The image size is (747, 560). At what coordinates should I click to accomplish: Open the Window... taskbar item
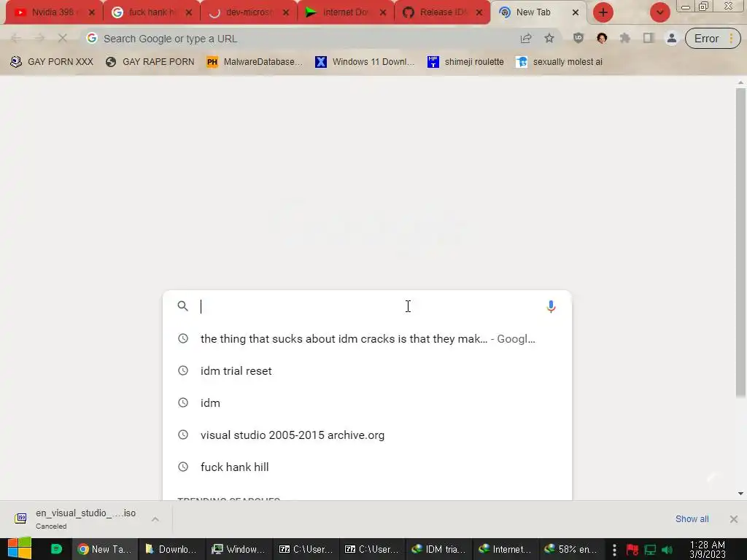(x=239, y=549)
